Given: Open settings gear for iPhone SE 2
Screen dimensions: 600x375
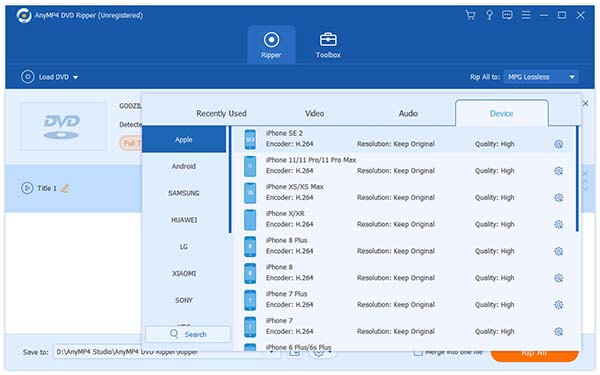Looking at the screenshot, I should pyautogui.click(x=558, y=144).
